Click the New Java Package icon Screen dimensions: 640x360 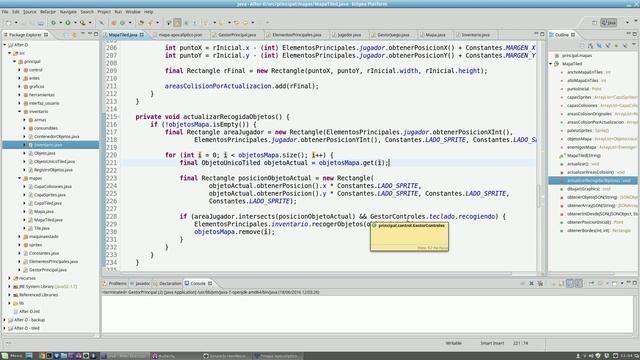point(114,23)
